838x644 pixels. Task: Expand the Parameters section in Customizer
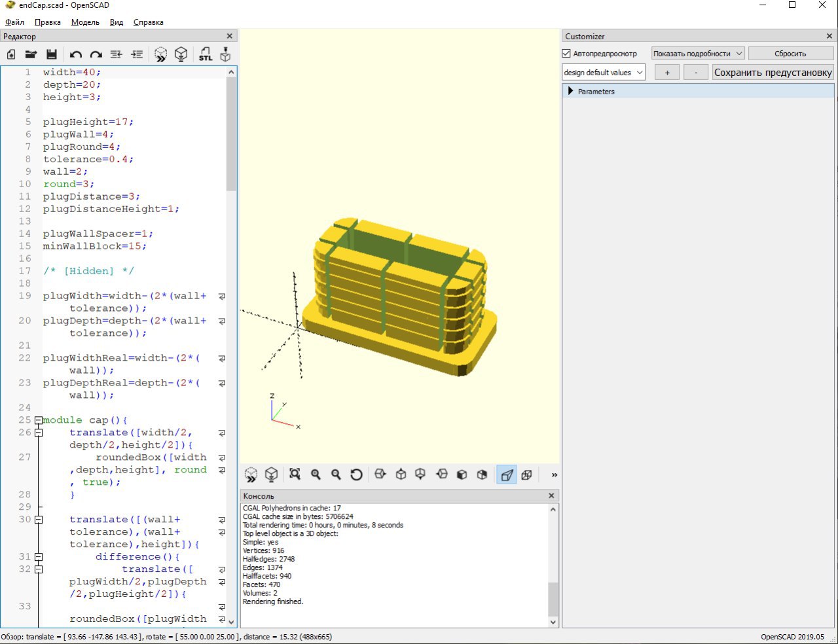coord(570,91)
